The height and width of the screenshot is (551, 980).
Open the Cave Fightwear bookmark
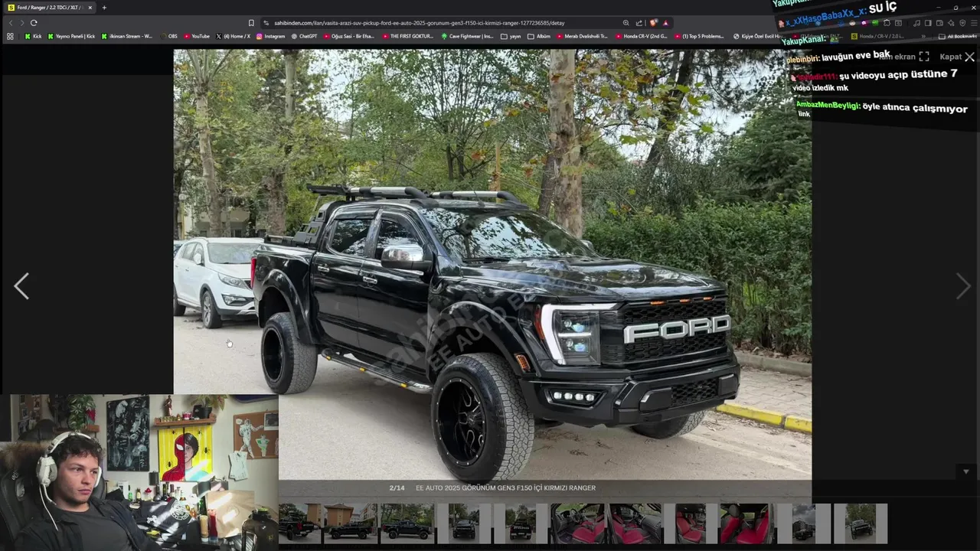tap(468, 36)
